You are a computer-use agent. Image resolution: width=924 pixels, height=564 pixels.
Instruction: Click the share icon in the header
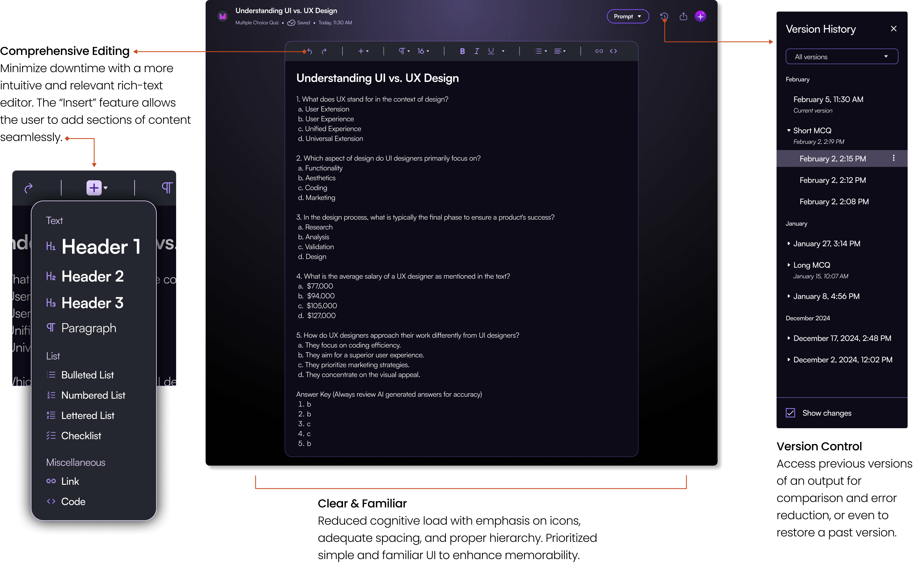(683, 16)
